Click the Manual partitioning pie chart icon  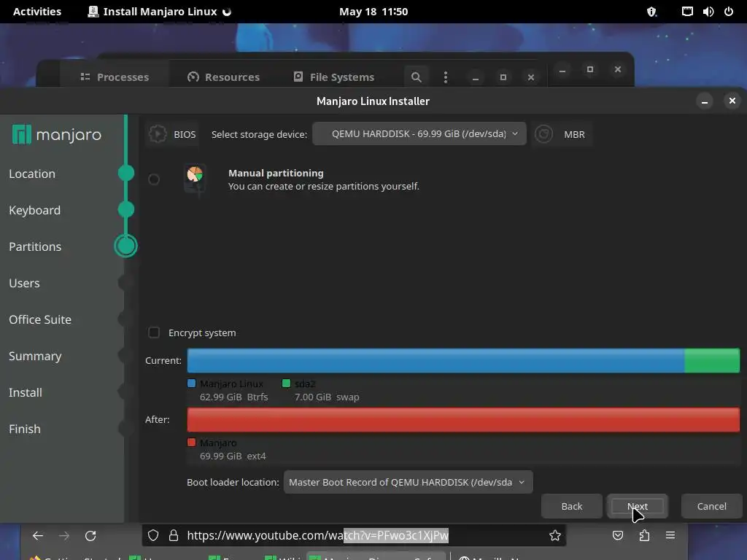195,178
